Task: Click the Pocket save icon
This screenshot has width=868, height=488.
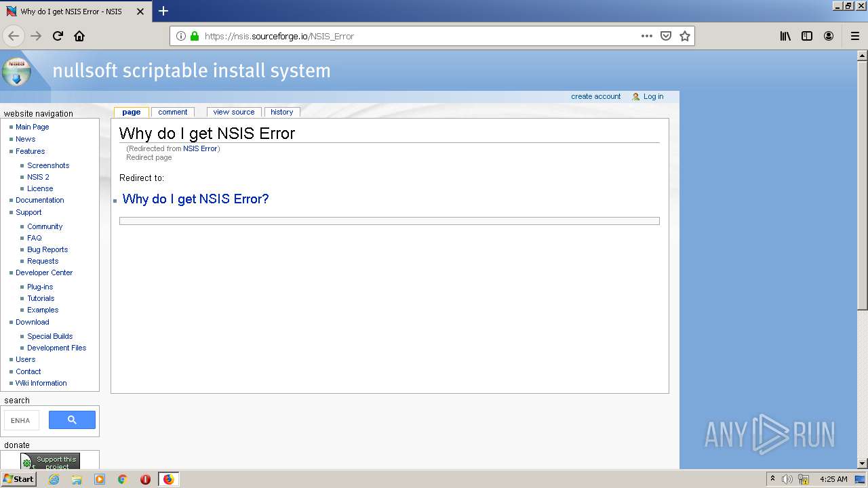Action: click(x=666, y=36)
